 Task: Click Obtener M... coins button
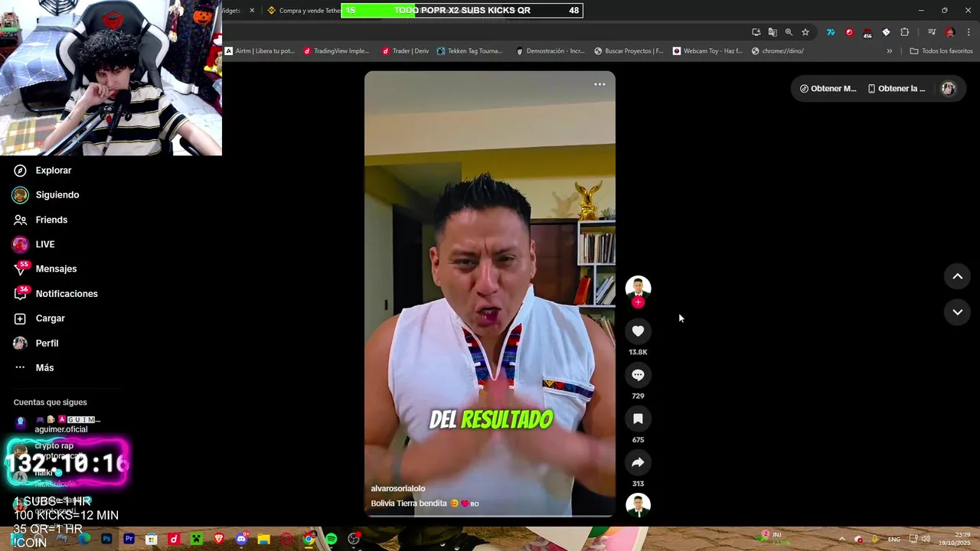(828, 89)
